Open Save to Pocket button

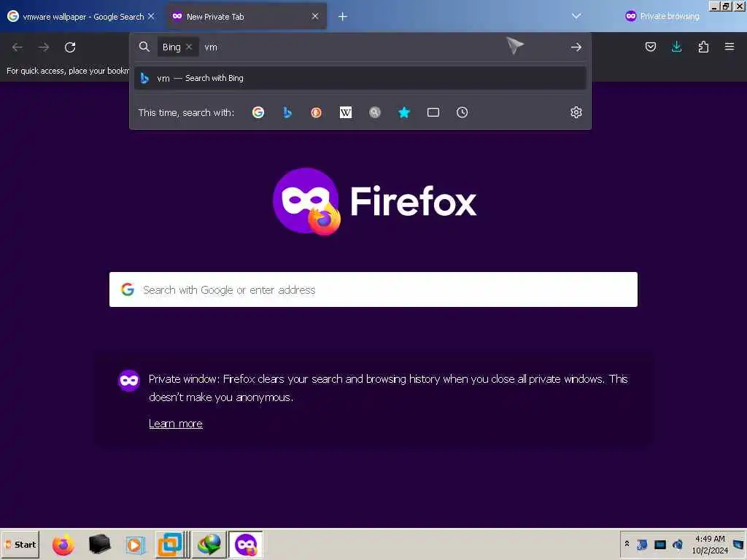point(651,47)
